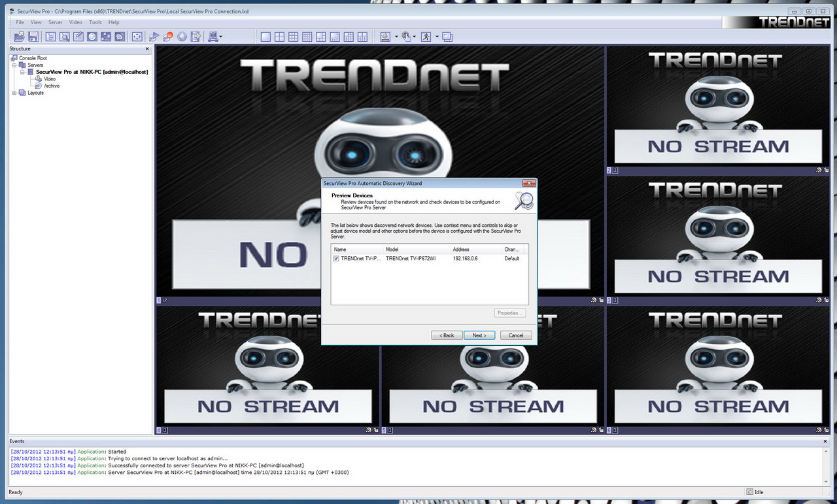Click the Address column header

477,250
